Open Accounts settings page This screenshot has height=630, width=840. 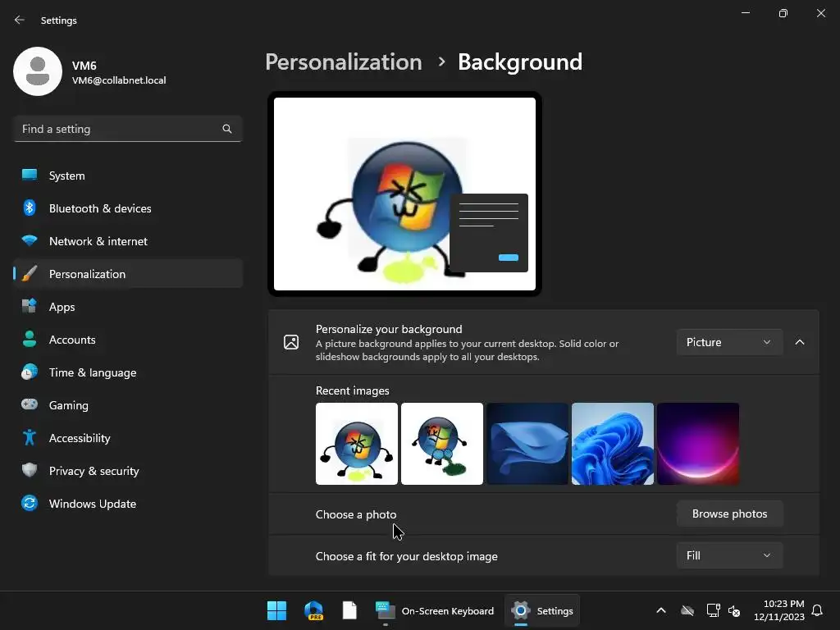[128, 339]
